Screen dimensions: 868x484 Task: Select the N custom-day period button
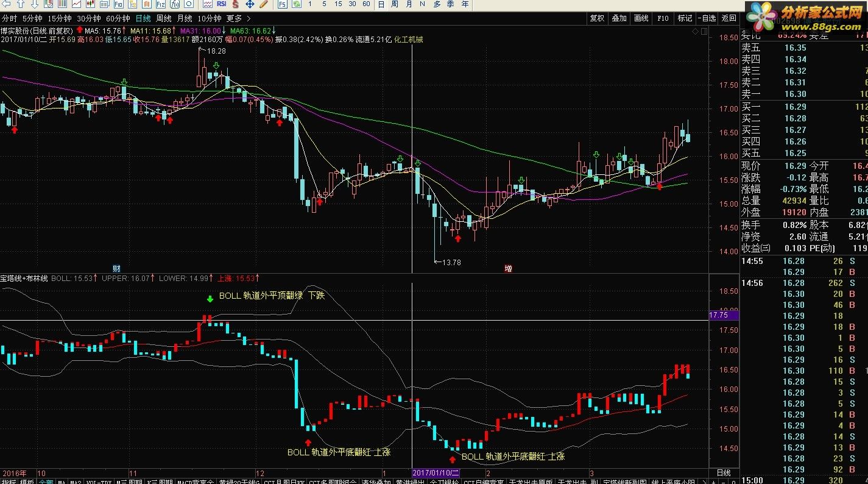(422, 4)
